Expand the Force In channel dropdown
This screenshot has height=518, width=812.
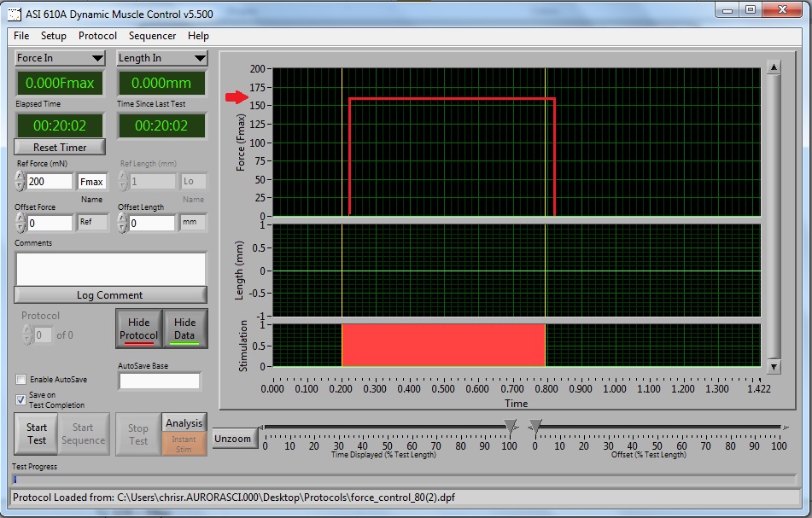(60, 58)
